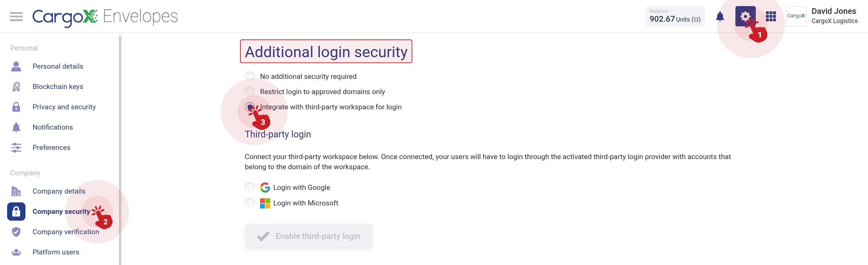The image size is (868, 265).
Task: Choose Login with Microsoft
Action: point(250,203)
